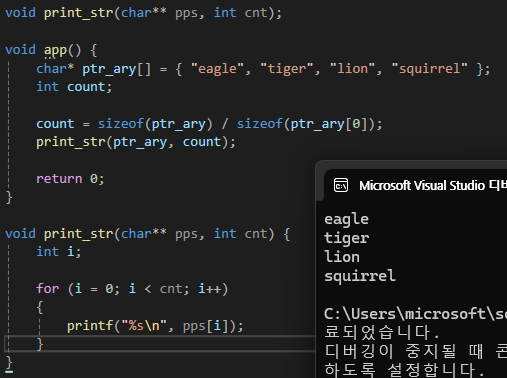Click the printf call inside the loop
This screenshot has width=507, height=378.
click(x=155, y=326)
